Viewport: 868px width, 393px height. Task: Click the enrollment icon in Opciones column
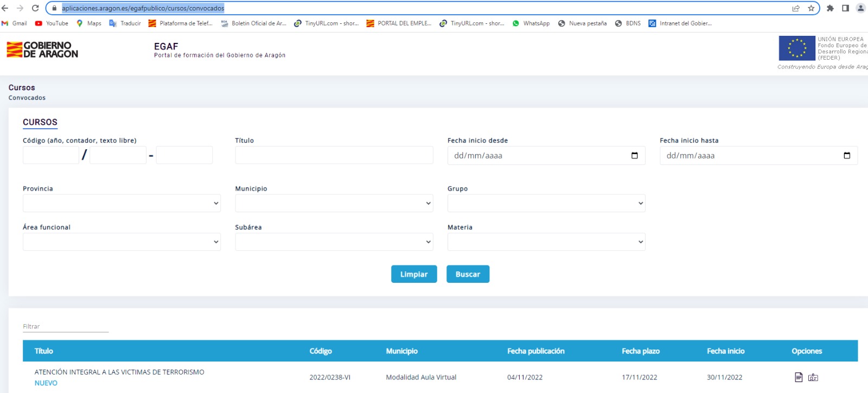pyautogui.click(x=813, y=377)
